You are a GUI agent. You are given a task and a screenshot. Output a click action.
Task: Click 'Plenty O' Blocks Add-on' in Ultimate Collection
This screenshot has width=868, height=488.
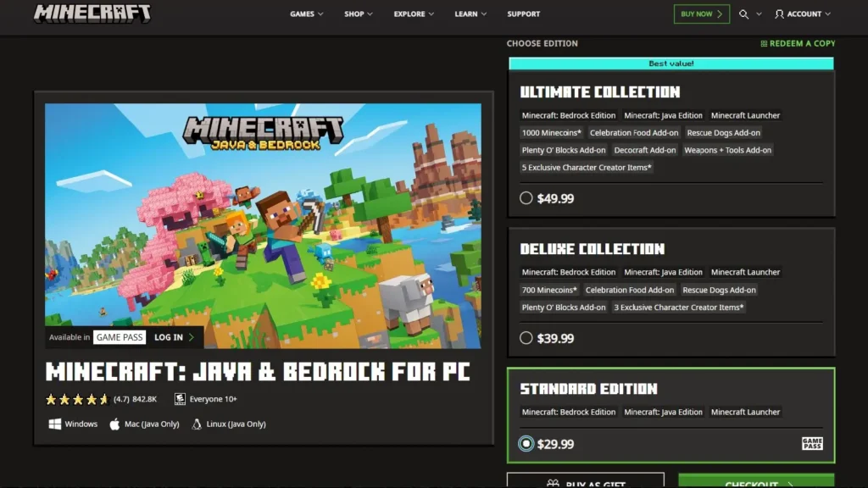click(x=564, y=150)
